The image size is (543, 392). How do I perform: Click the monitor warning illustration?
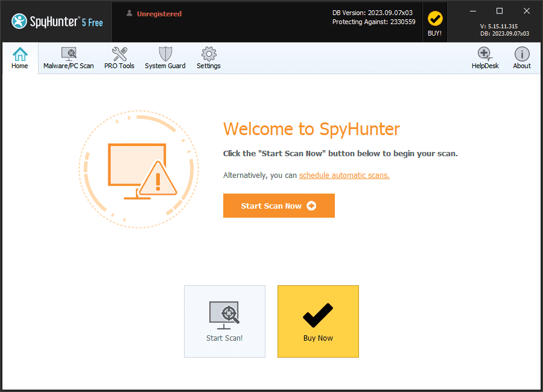pos(139,169)
